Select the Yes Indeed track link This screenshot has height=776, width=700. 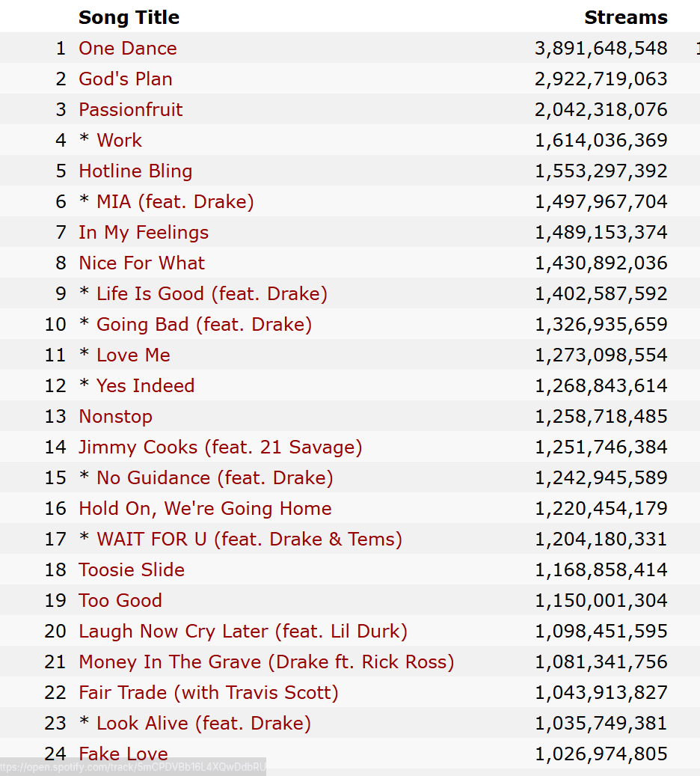(x=145, y=386)
